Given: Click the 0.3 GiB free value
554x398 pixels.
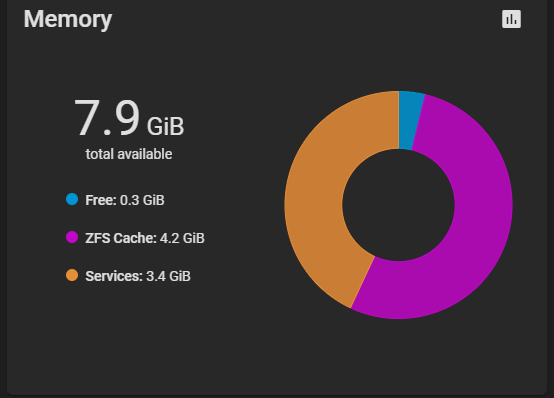Looking at the screenshot, I should [142, 200].
